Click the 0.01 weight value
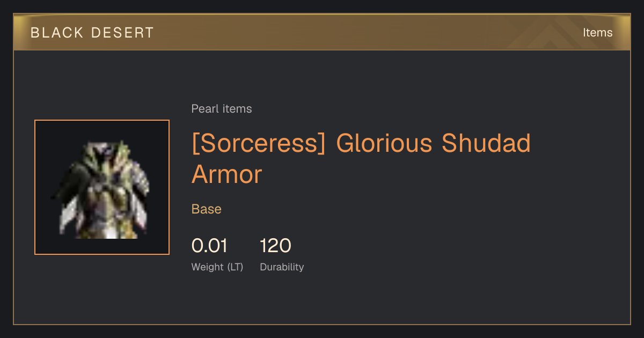 pos(209,246)
